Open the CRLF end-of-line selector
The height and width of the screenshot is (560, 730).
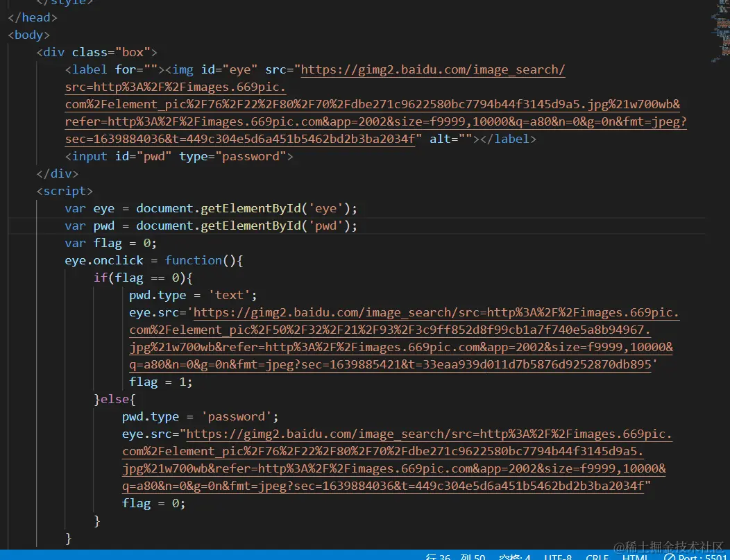[597, 557]
